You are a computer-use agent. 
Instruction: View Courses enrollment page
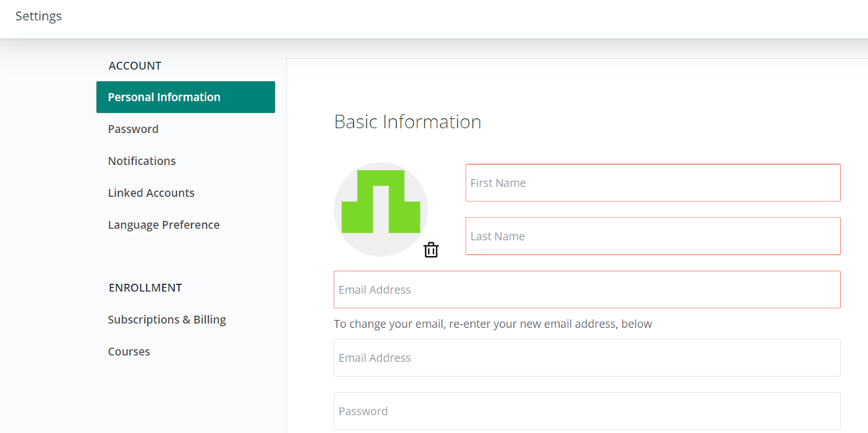(129, 352)
